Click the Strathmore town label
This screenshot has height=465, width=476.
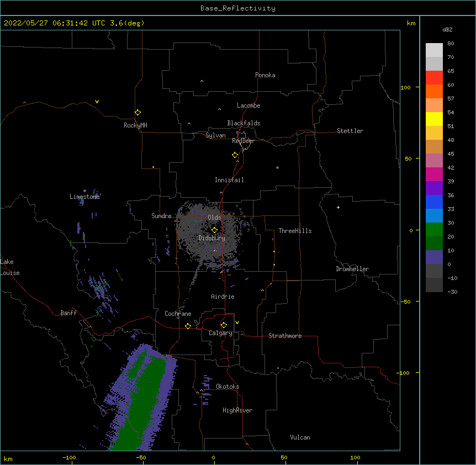[x=285, y=336]
